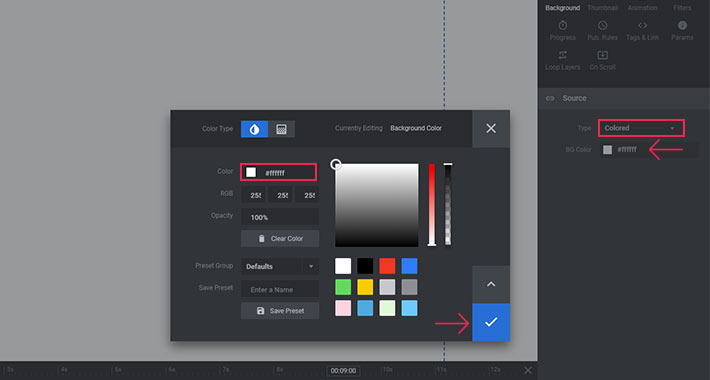This screenshot has height=380, width=710.
Task: Select the pale green preset swatch
Action: 387,308
